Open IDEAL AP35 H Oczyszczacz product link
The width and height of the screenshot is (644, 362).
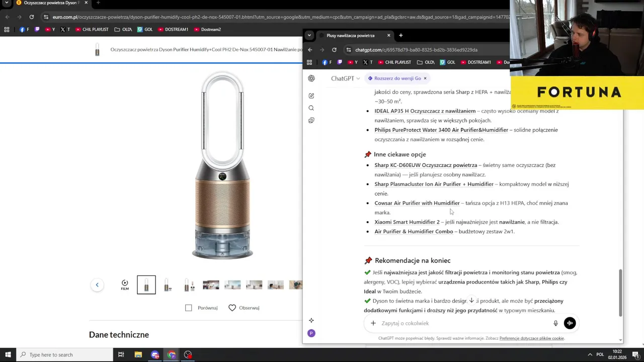pos(425,111)
